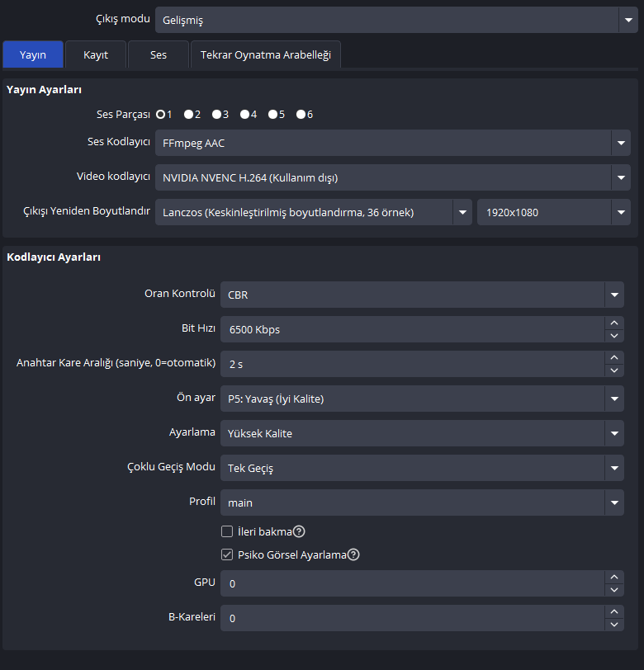Viewport: 644px width, 670px height.
Task: Open the Çıkış modu dropdown
Action: pos(627,20)
